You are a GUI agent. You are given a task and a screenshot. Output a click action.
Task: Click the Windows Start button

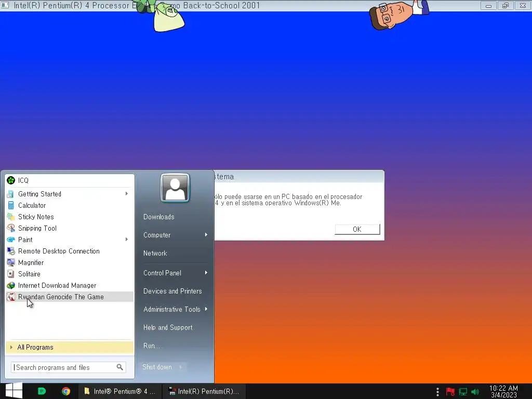click(x=14, y=391)
